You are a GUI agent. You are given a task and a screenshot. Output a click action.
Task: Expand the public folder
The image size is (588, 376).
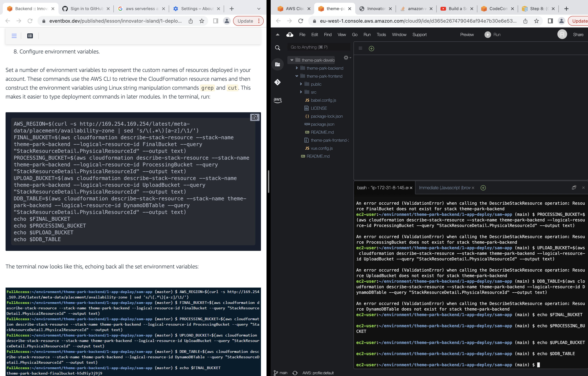[x=301, y=84]
